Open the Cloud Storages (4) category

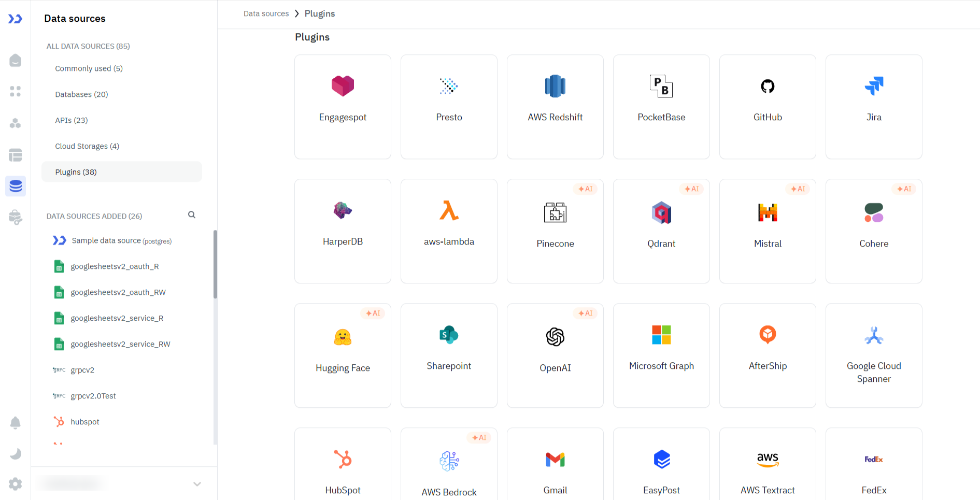122,146
